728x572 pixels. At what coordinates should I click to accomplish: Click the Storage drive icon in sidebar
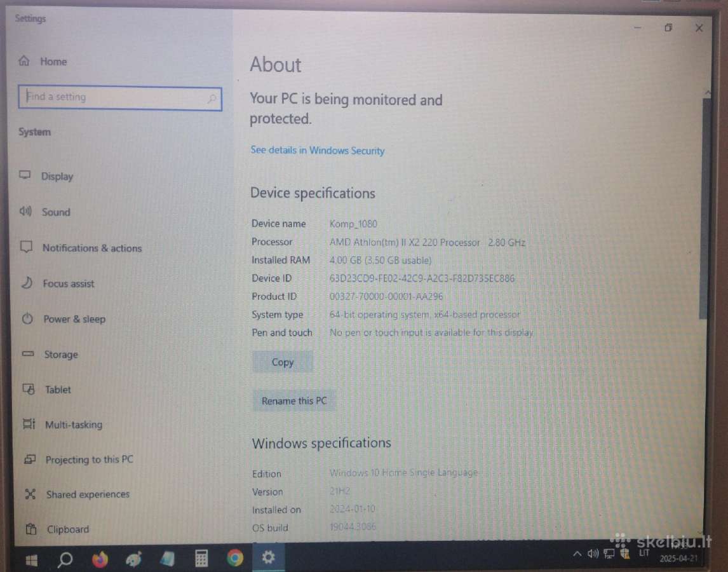28,353
